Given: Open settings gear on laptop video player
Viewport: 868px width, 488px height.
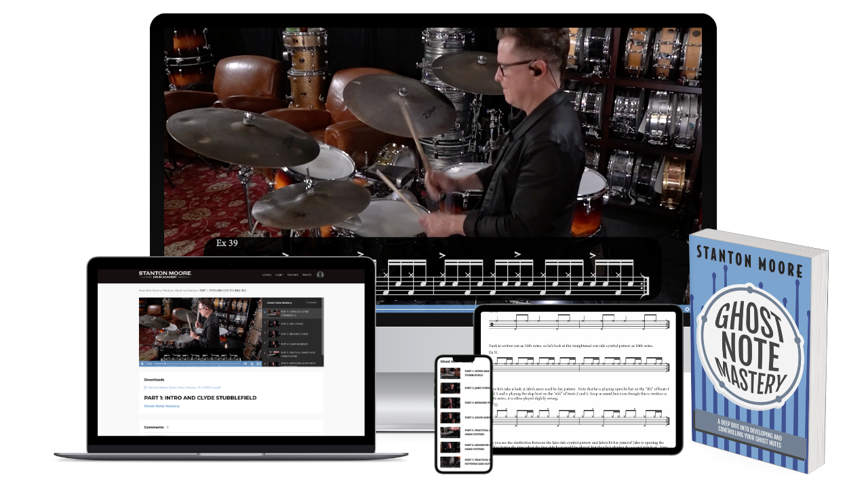Looking at the screenshot, I should (x=252, y=363).
